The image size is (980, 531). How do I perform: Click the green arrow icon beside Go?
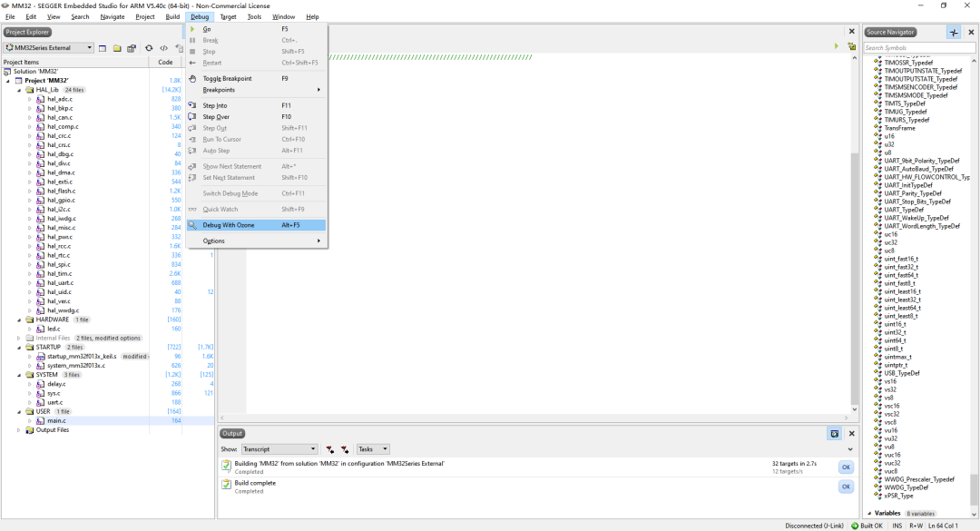(192, 29)
